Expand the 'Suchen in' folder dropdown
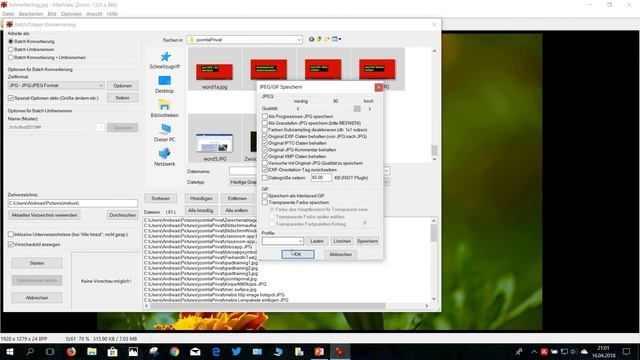The width and height of the screenshot is (640, 360). [299, 40]
